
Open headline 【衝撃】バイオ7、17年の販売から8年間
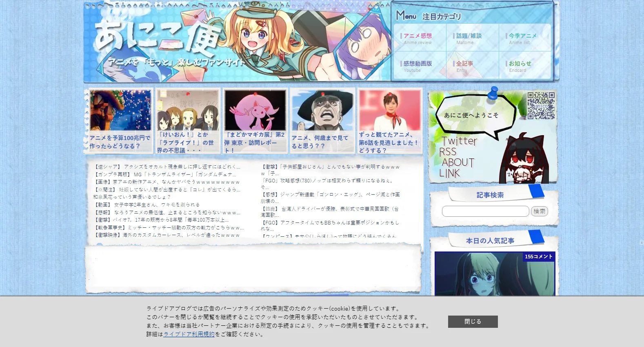162,220
